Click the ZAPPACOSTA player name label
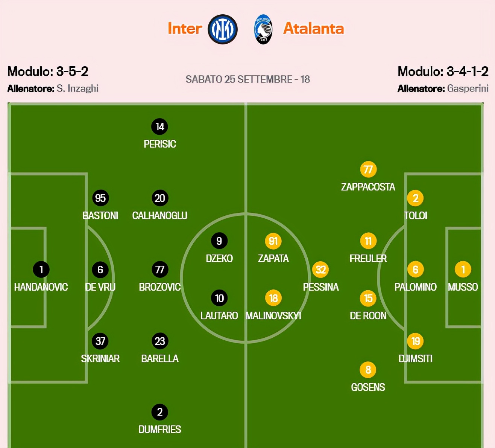The height and width of the screenshot is (448, 495). point(368,187)
